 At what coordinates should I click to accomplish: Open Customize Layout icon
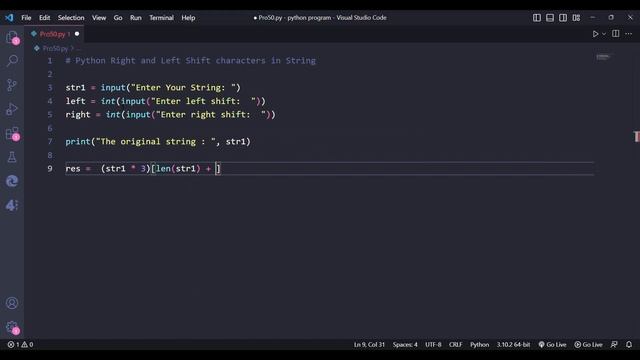[576, 18]
